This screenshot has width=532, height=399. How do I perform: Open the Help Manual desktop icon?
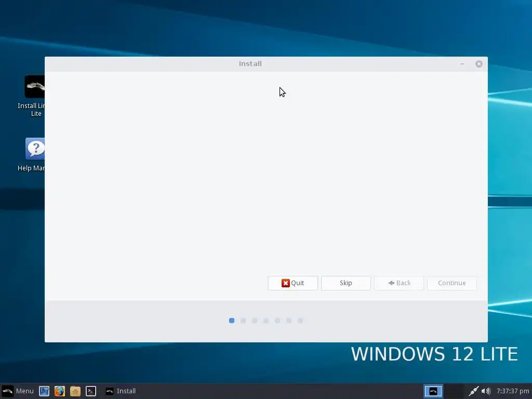(x=34, y=155)
